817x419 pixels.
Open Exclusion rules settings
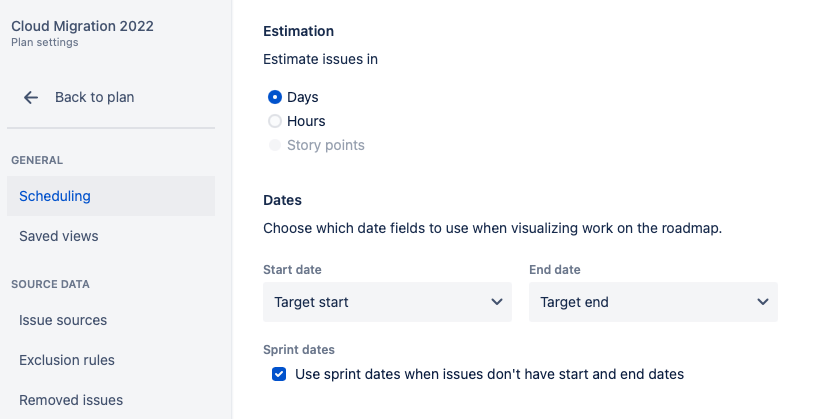67,360
